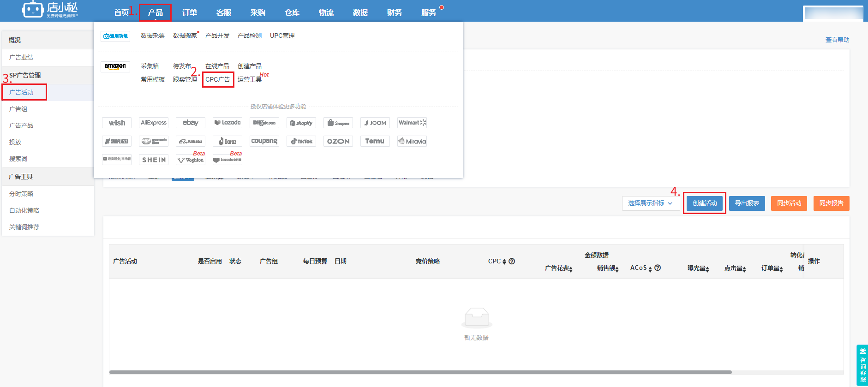Click the 导出报表 button
The height and width of the screenshot is (387, 868).
[747, 203]
